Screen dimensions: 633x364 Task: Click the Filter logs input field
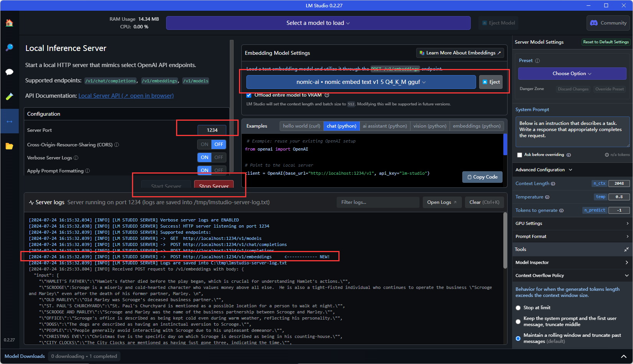pos(378,202)
